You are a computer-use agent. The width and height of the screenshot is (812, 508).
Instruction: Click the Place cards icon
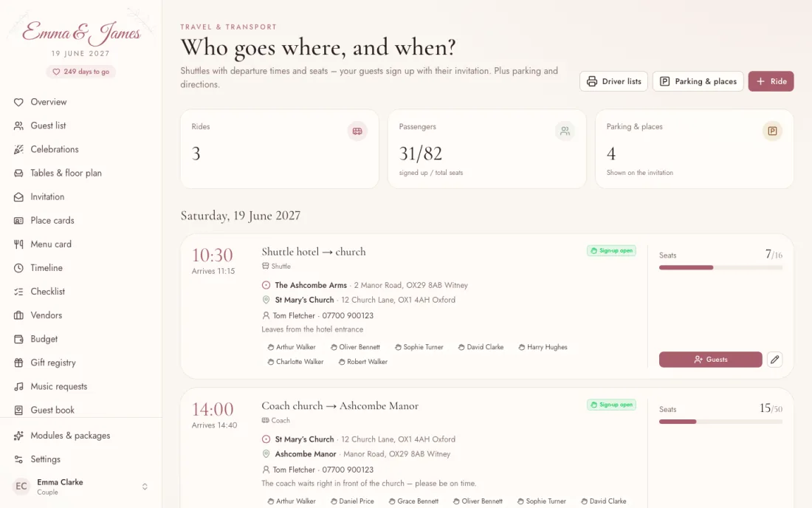(18, 221)
